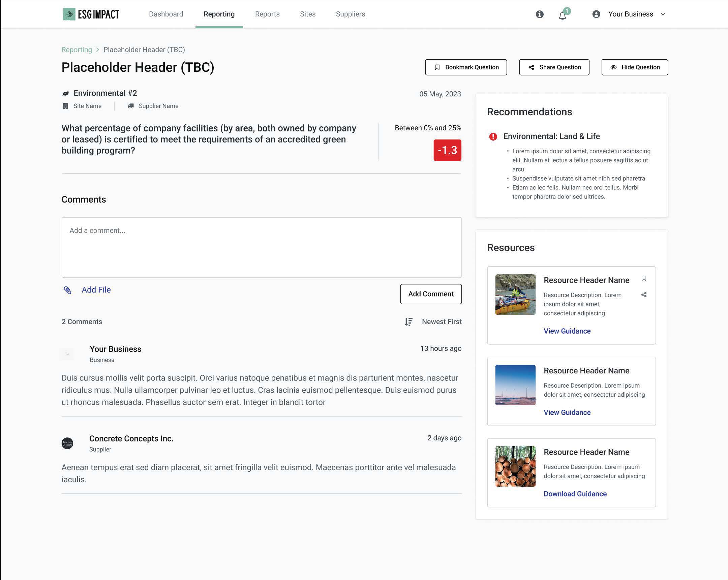Image resolution: width=728 pixels, height=580 pixels.
Task: Open the Newest First sort dropdown
Action: [441, 322]
